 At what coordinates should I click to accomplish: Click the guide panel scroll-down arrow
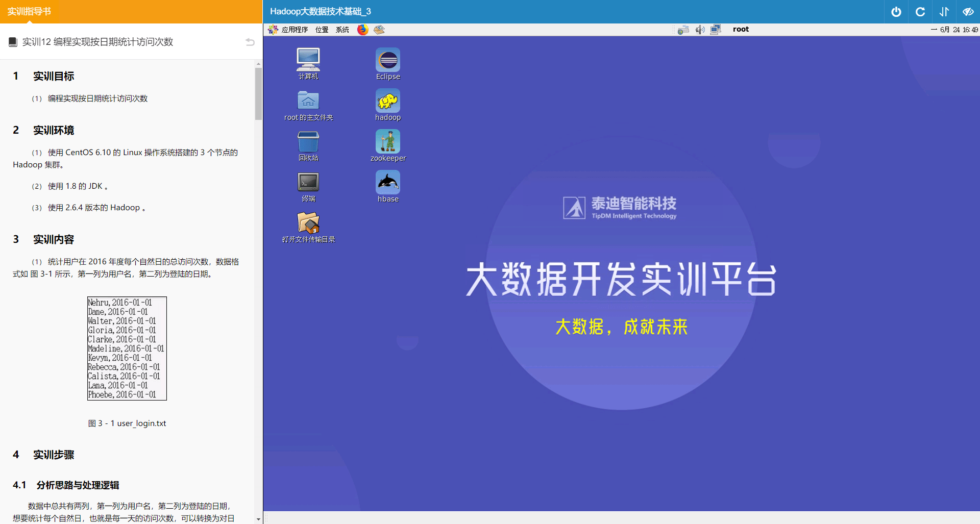(258, 519)
